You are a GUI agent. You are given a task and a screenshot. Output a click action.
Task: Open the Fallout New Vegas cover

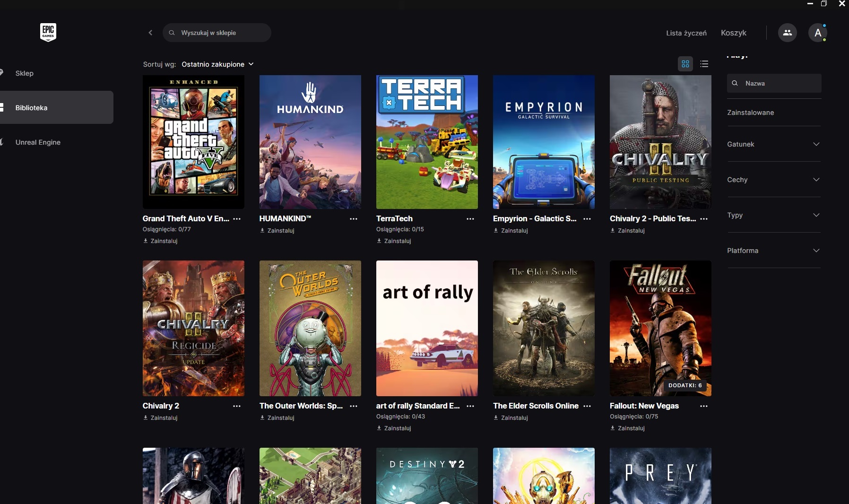click(x=660, y=328)
